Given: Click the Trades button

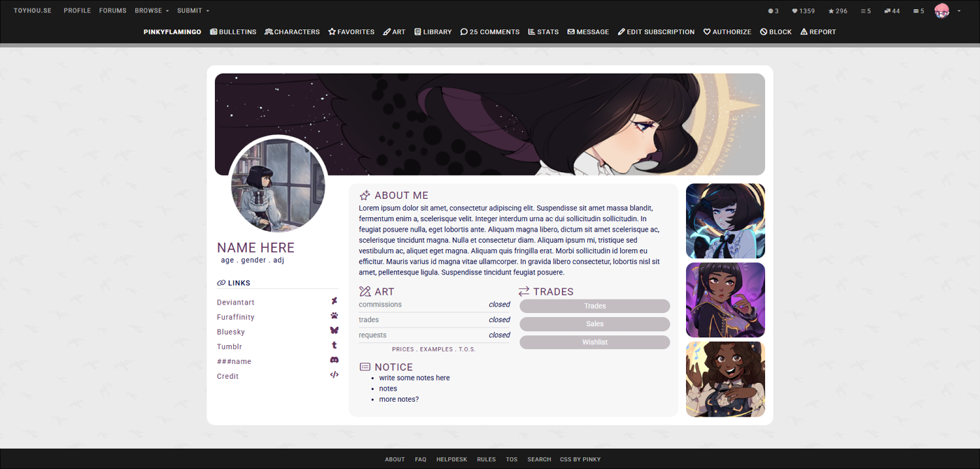Looking at the screenshot, I should [x=594, y=306].
